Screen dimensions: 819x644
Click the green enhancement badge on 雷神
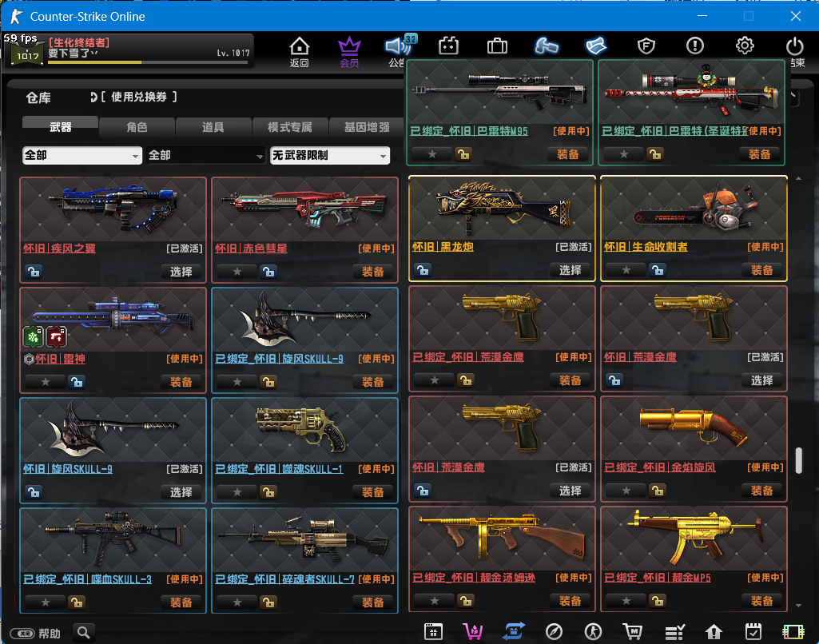[33, 337]
